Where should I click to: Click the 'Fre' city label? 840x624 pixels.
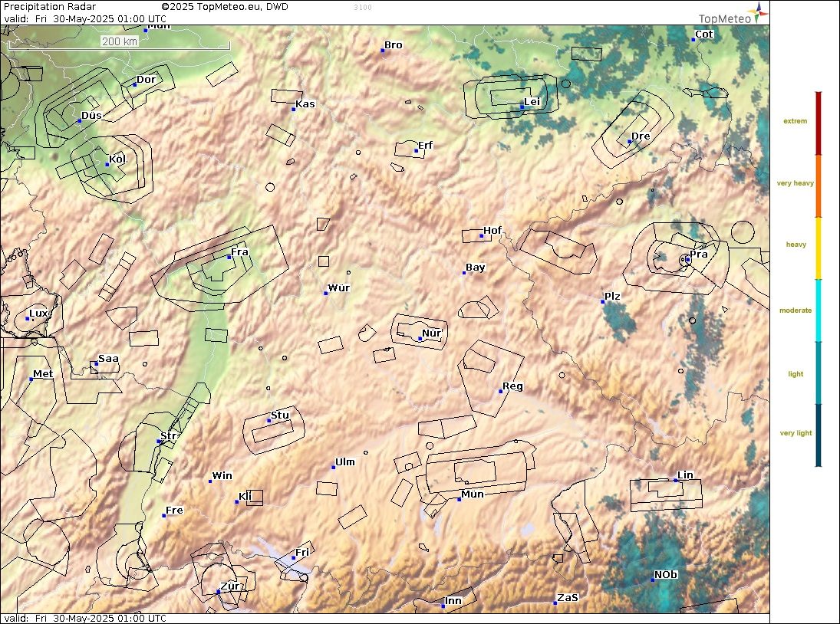click(174, 510)
